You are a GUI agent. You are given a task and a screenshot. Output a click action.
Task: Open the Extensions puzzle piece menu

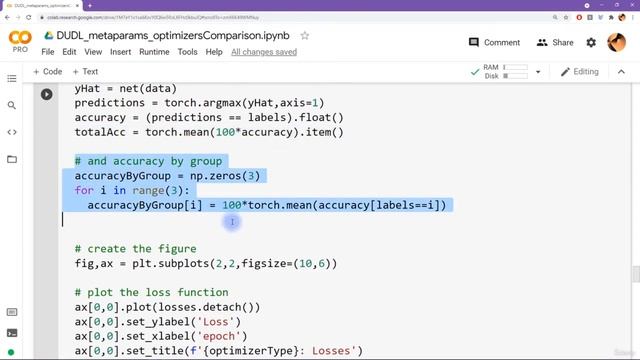coord(611,18)
